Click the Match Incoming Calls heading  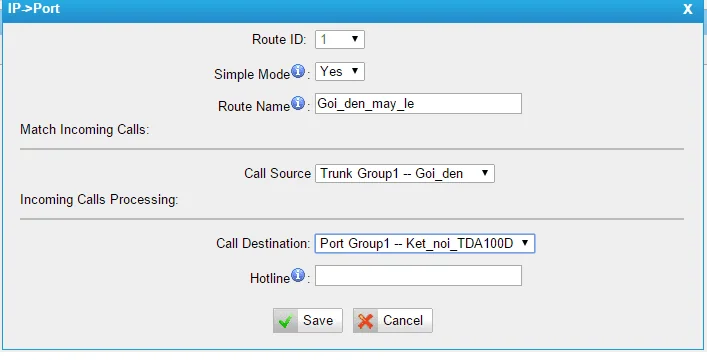(84, 130)
